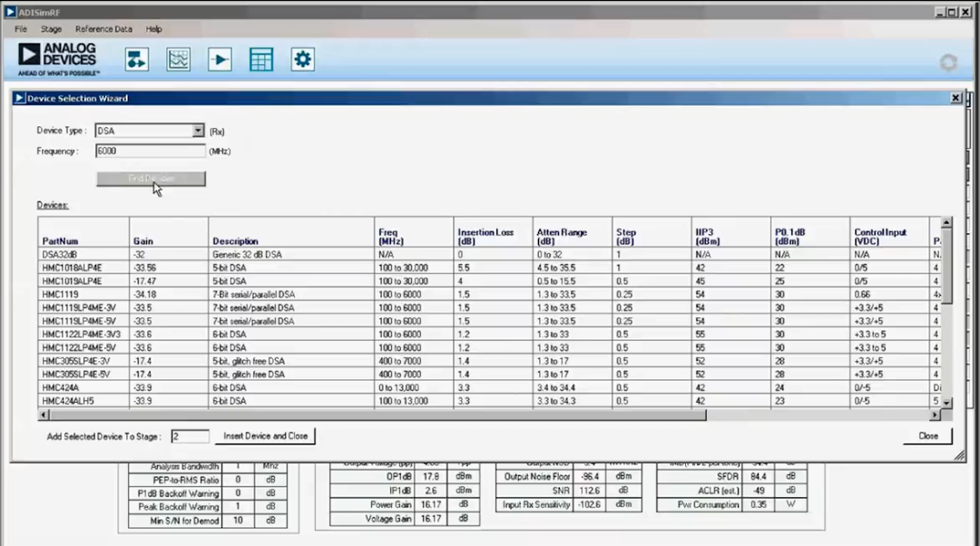Open the device selection wizard toolbar icon
980x546 pixels.
pyautogui.click(x=137, y=59)
